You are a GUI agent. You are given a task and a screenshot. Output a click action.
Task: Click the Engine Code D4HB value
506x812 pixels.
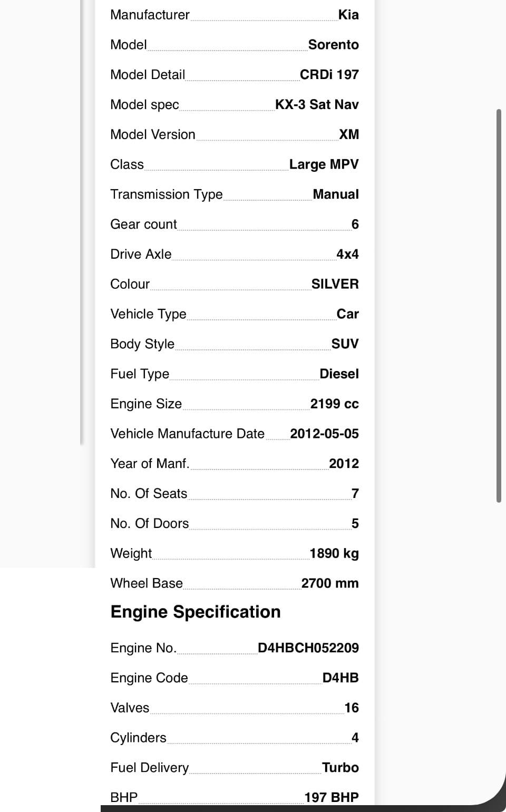click(340, 678)
